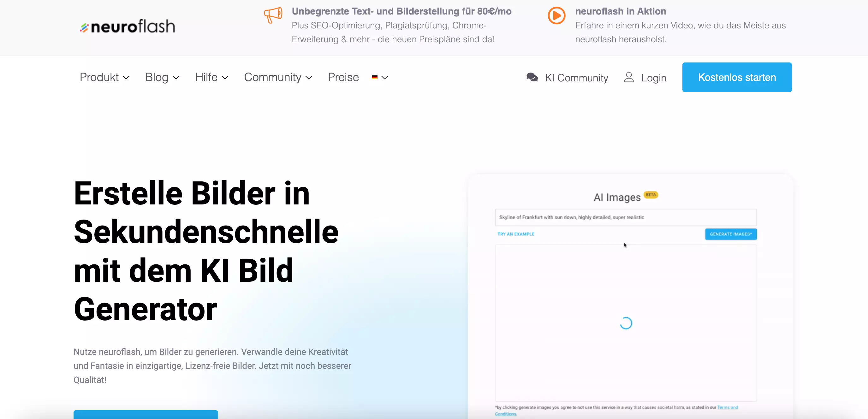Expand the Produkt dropdown menu
This screenshot has width=868, height=419.
[x=104, y=77]
